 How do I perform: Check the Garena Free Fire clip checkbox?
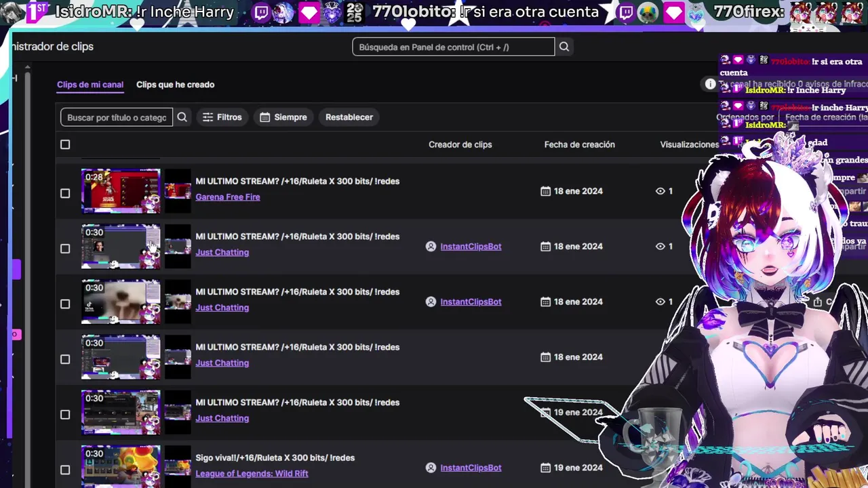pos(65,193)
